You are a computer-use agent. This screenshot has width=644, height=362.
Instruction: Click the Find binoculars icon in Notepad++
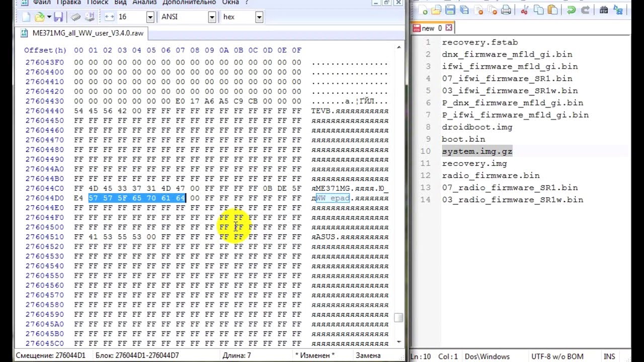coord(604,10)
